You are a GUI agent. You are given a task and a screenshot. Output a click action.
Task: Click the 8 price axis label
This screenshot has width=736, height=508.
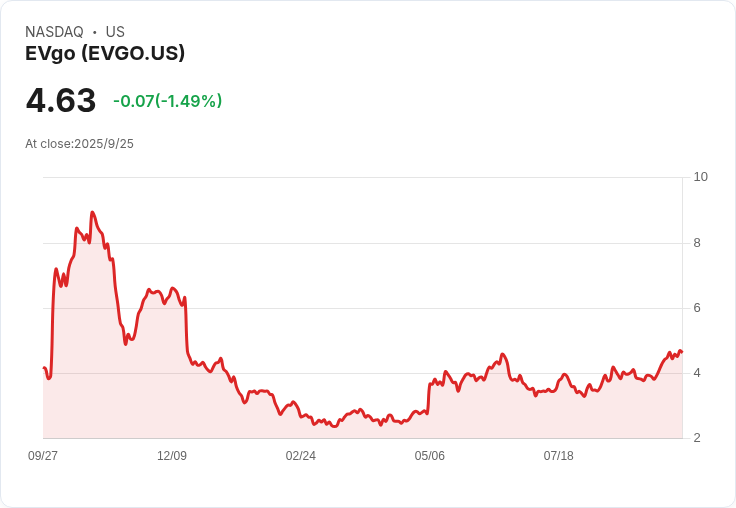point(697,243)
